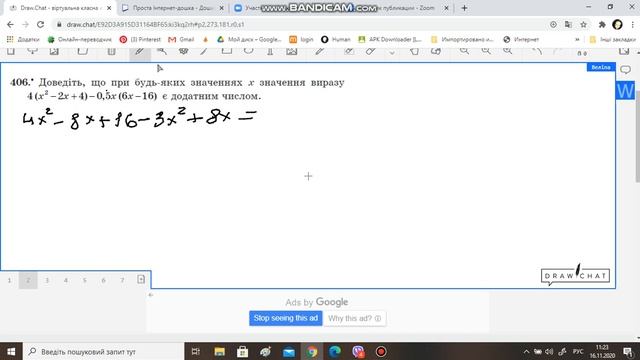Reload the draw.chat page
Screen dimensions: 640x360
[40, 24]
